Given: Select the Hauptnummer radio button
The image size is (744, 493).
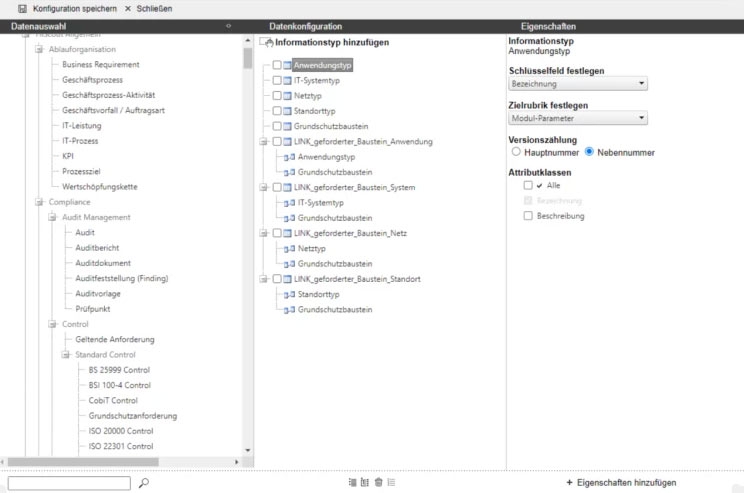Looking at the screenshot, I should click(516, 152).
